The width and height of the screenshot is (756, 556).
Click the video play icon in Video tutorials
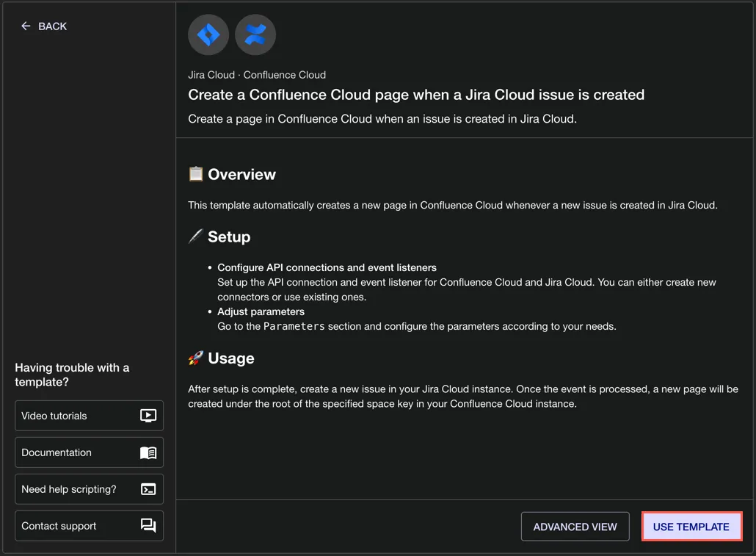point(148,416)
